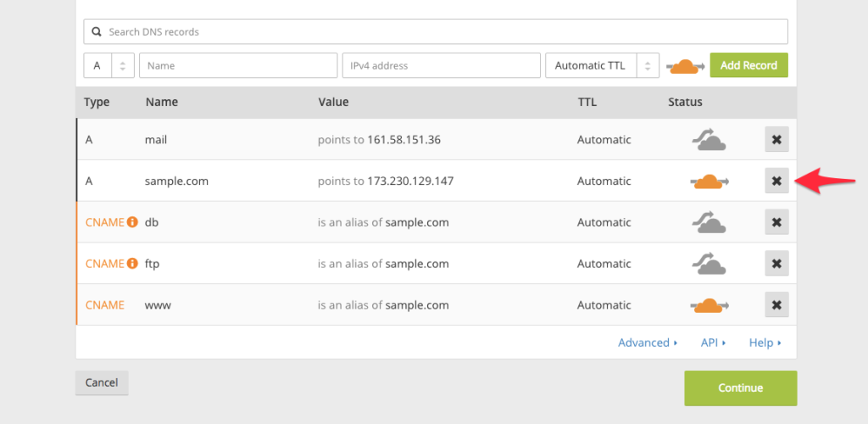Screen dimensions: 868x424
Task: Turn off orange cloud for www record
Action: click(x=709, y=305)
